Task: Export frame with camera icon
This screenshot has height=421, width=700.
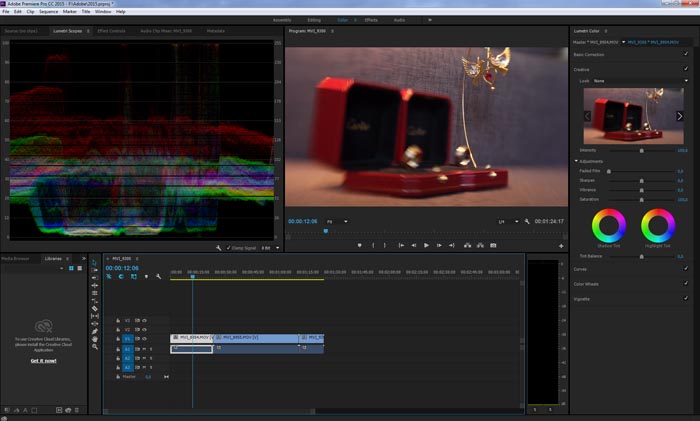Action: pos(493,245)
